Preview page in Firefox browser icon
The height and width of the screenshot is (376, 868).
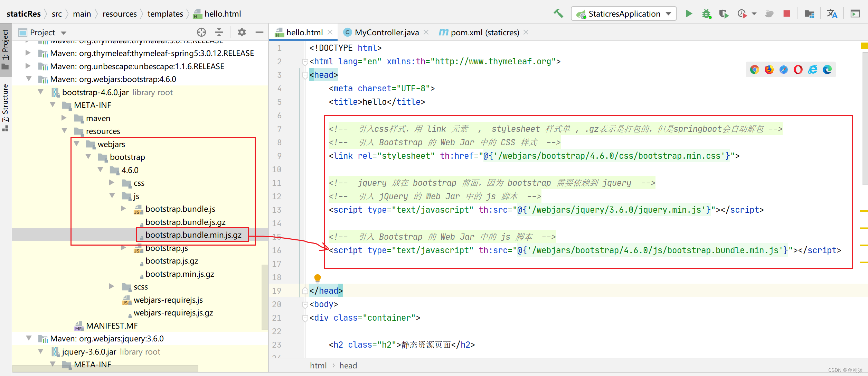769,70
